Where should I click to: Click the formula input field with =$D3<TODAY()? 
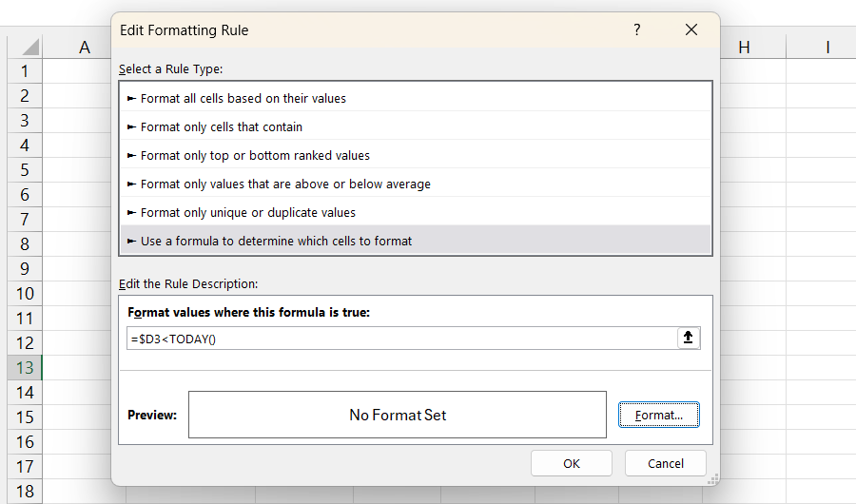point(399,339)
